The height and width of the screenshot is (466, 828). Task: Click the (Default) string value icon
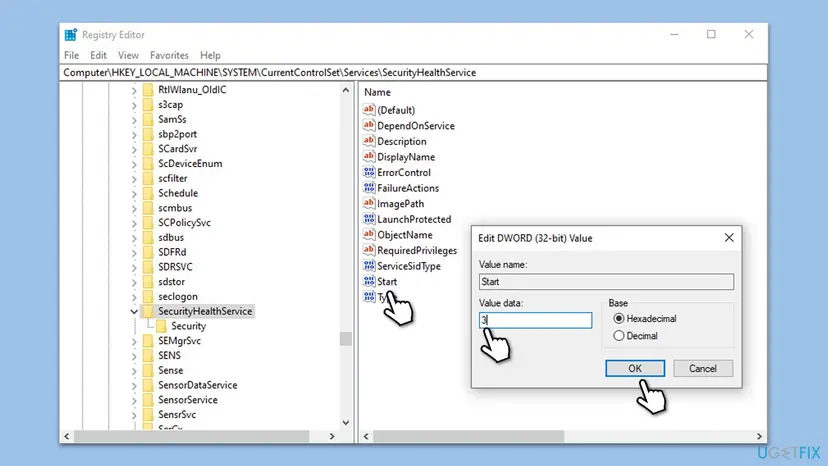click(369, 109)
